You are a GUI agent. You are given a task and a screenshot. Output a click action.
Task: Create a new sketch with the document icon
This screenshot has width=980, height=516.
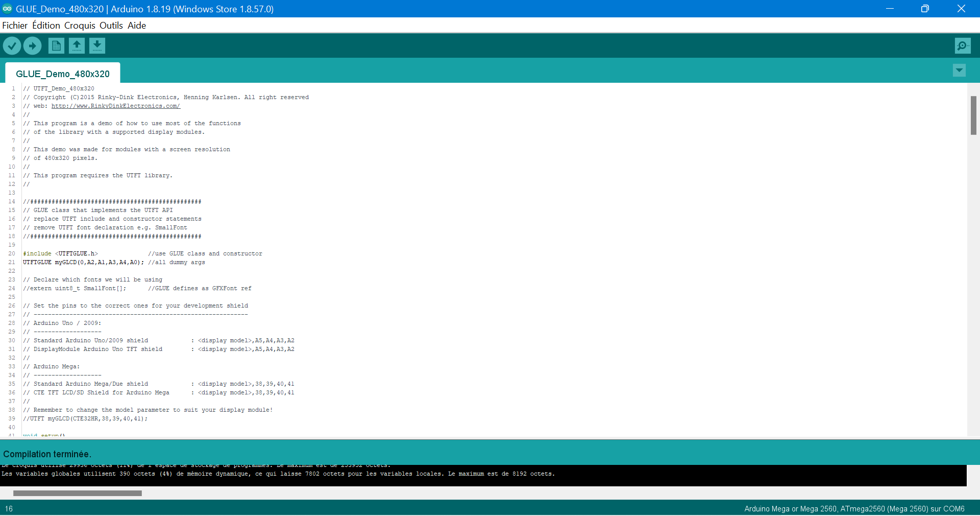56,46
